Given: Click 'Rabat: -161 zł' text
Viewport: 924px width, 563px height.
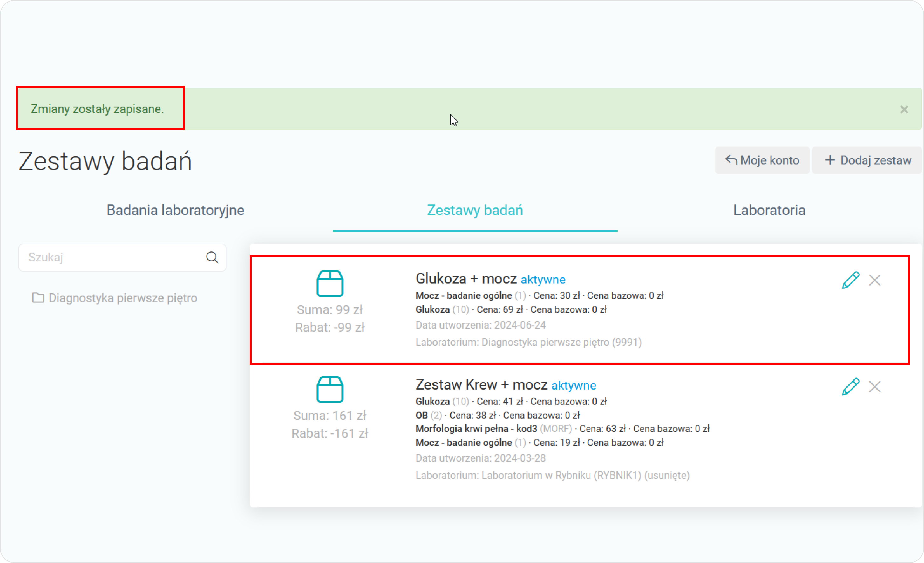Looking at the screenshot, I should (330, 433).
